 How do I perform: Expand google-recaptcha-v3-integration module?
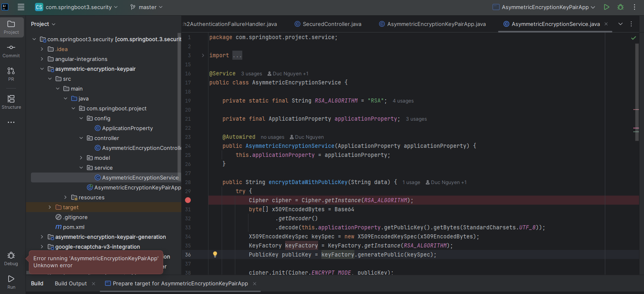(42, 247)
